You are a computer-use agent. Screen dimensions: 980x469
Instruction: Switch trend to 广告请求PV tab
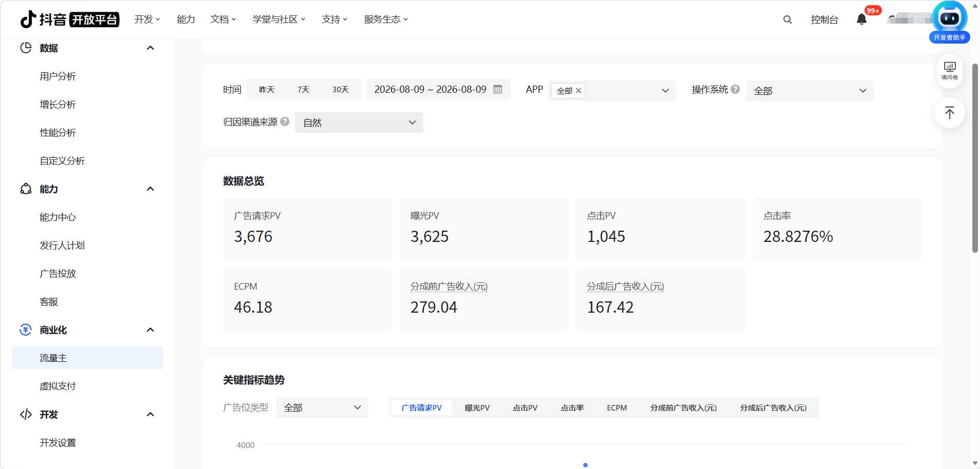(x=421, y=407)
